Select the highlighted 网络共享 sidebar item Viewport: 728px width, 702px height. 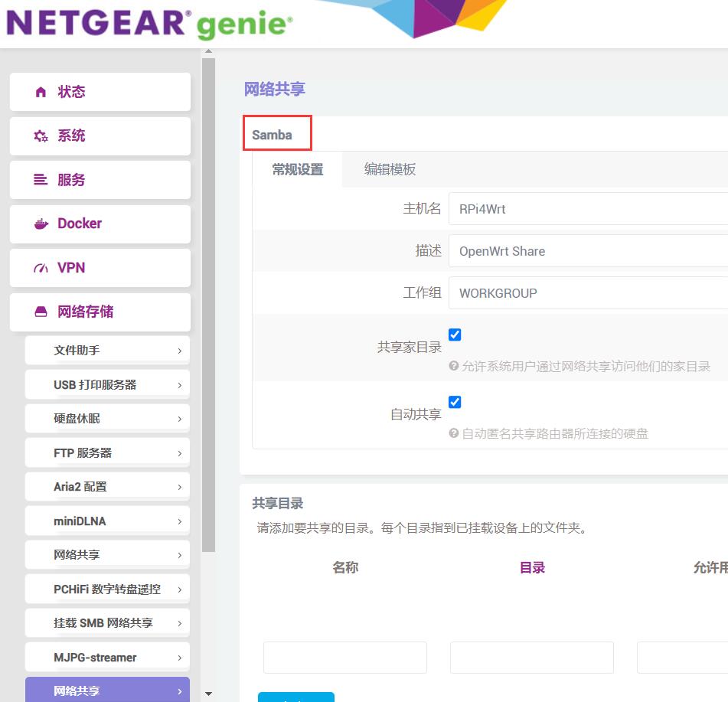click(x=107, y=690)
